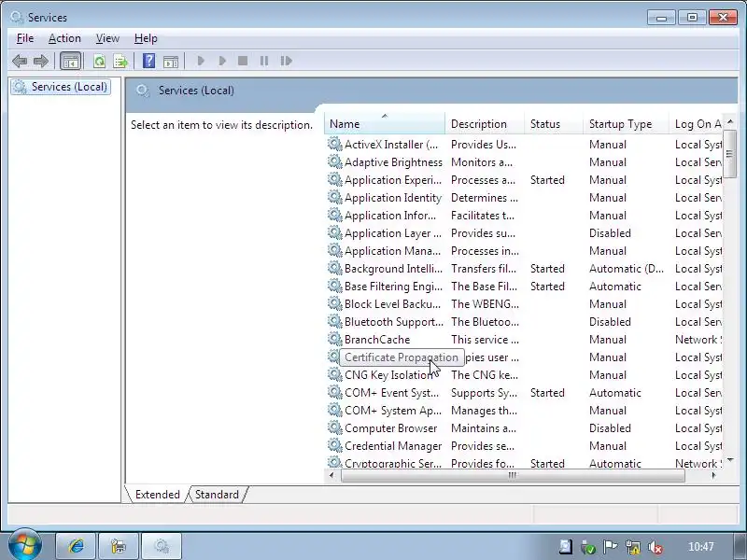This screenshot has width=747, height=560.
Task: Click the vertical scrollbar thumb
Action: click(x=730, y=153)
